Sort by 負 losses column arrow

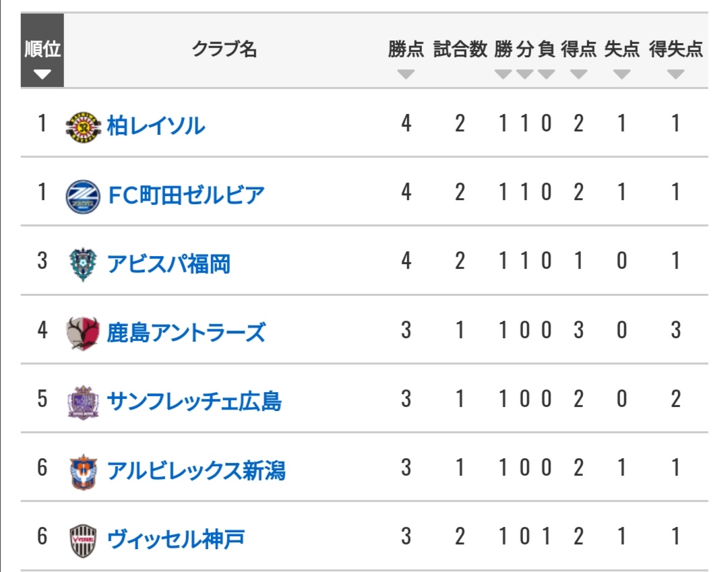pyautogui.click(x=547, y=74)
